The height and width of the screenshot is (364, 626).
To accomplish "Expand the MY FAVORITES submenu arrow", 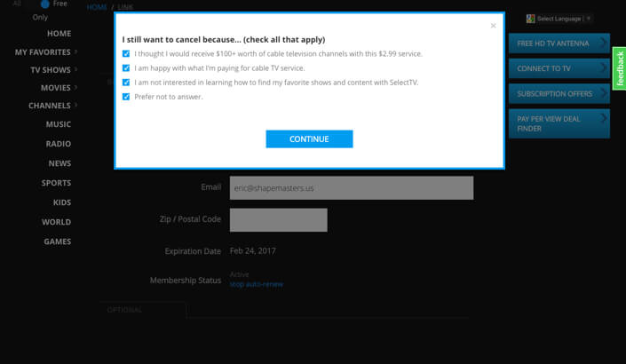I will 75,51.
